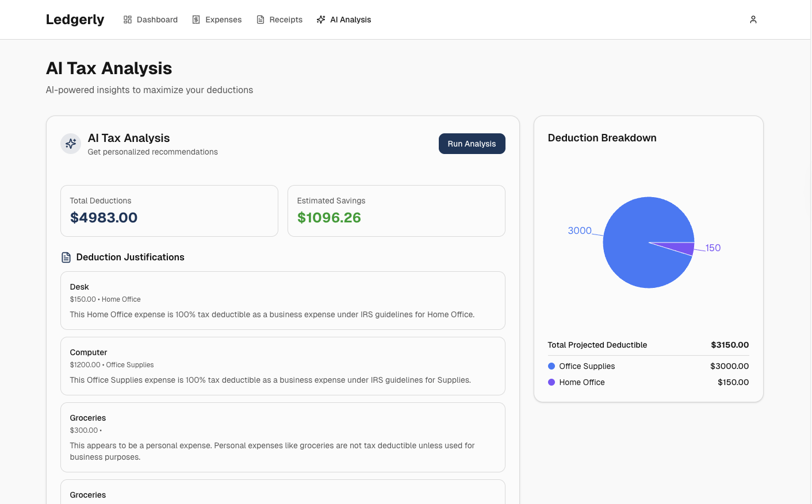Open the user profile icon
The width and height of the screenshot is (812, 504).
(x=753, y=19)
